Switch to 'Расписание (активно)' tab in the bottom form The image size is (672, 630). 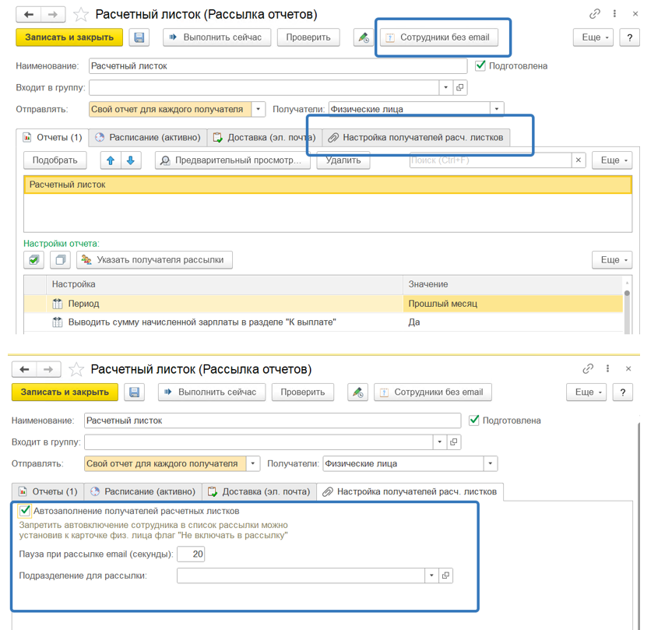tap(142, 491)
